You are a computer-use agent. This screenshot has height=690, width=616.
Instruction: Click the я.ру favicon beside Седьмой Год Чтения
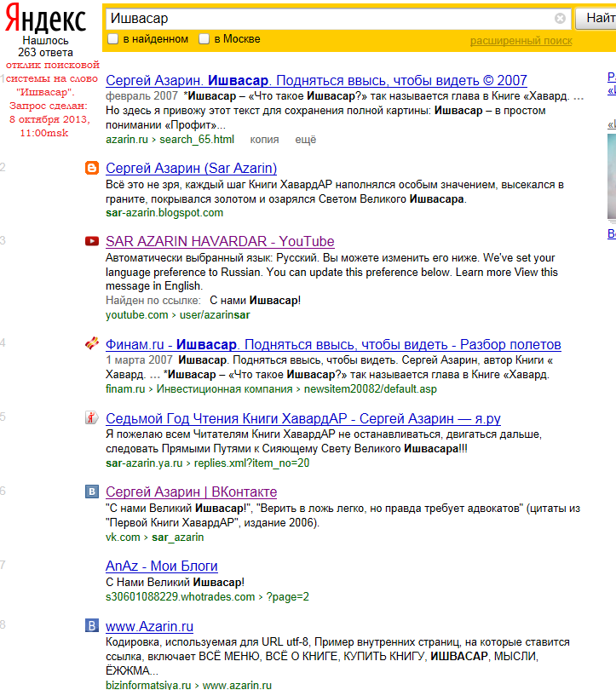(91, 417)
